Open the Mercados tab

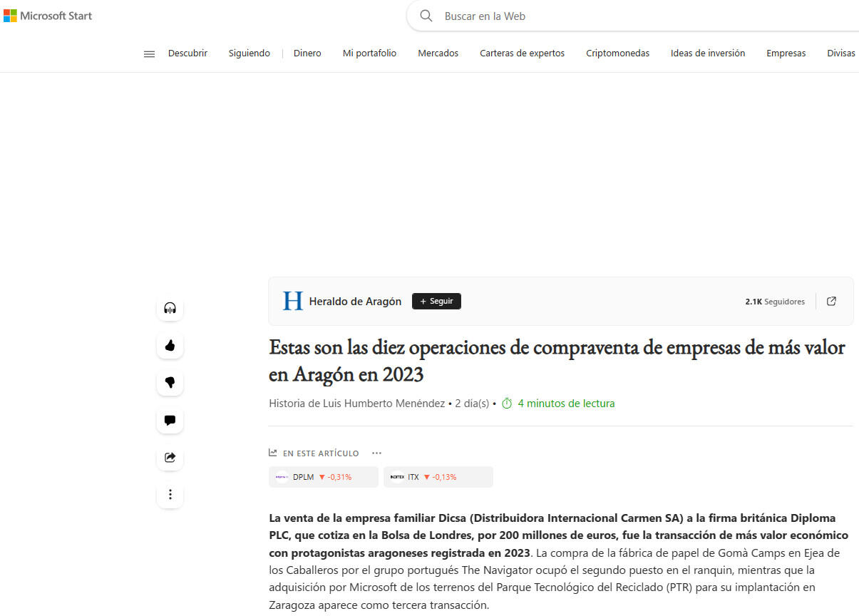(x=438, y=53)
